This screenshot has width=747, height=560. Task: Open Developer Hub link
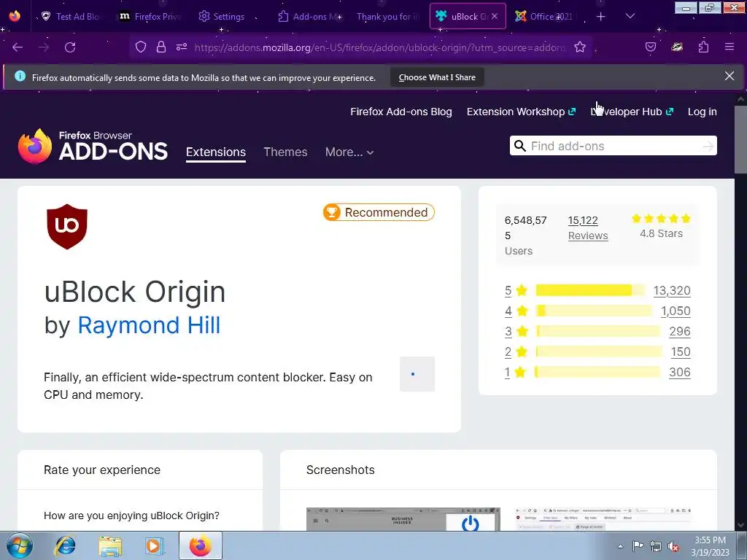[x=632, y=112]
